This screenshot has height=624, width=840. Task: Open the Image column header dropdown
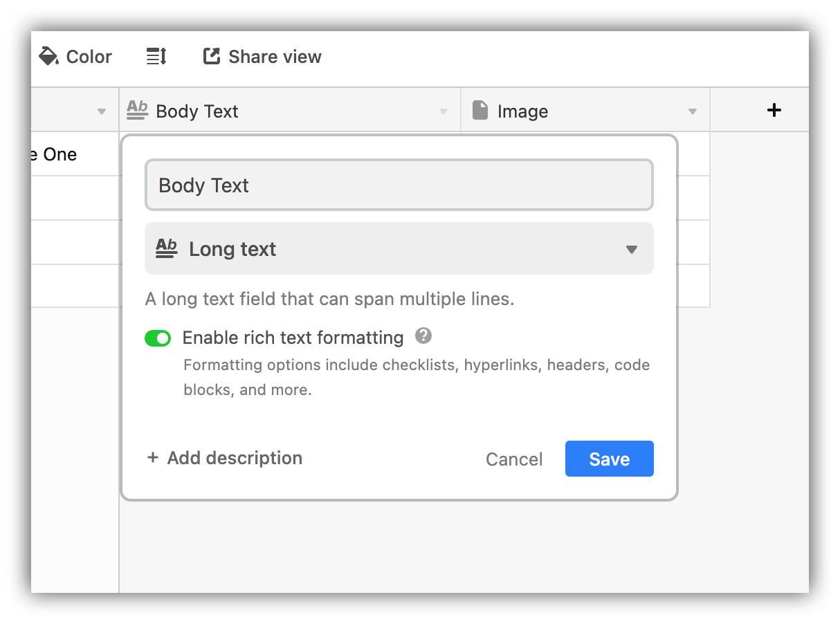click(x=692, y=111)
